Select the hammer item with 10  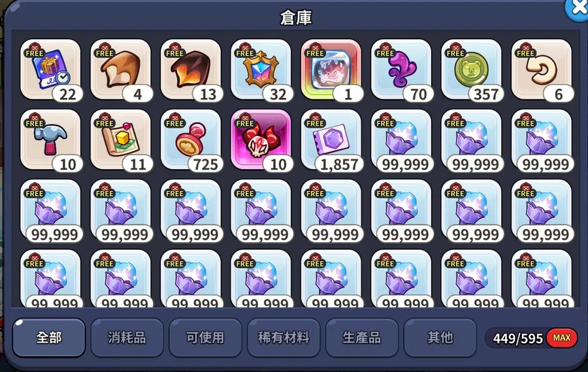tap(50, 140)
